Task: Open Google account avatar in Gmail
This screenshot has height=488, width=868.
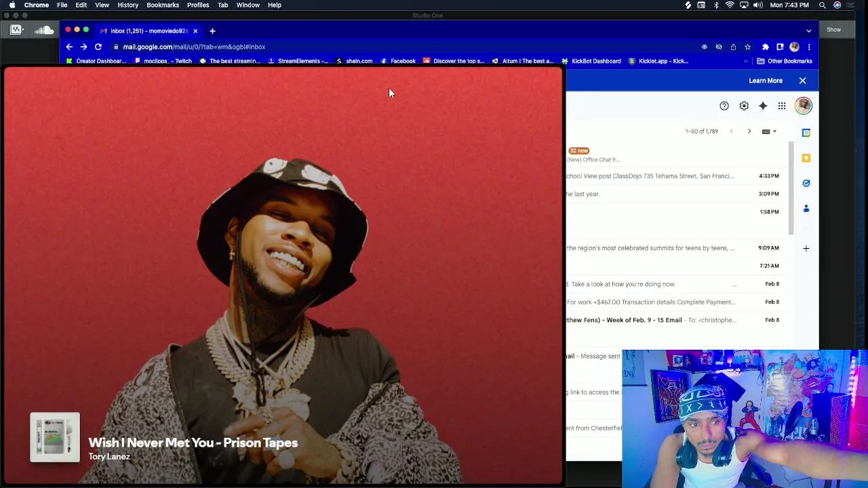Action: coord(804,106)
